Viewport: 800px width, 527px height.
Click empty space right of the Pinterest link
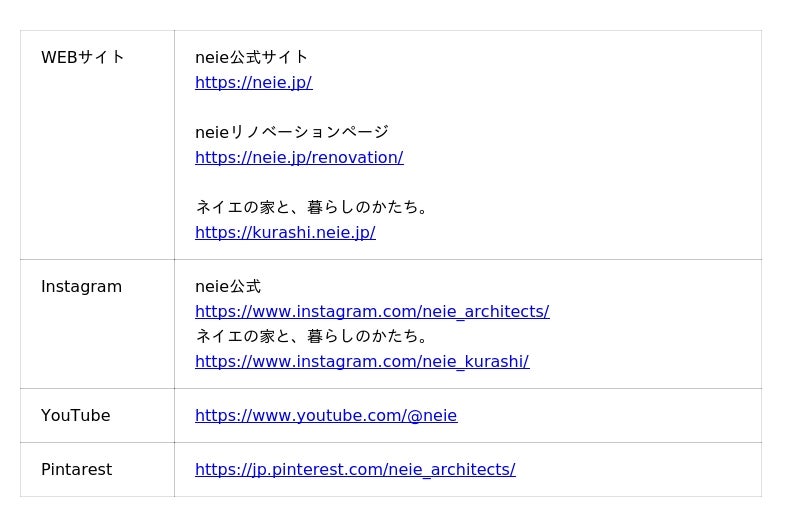click(640, 469)
